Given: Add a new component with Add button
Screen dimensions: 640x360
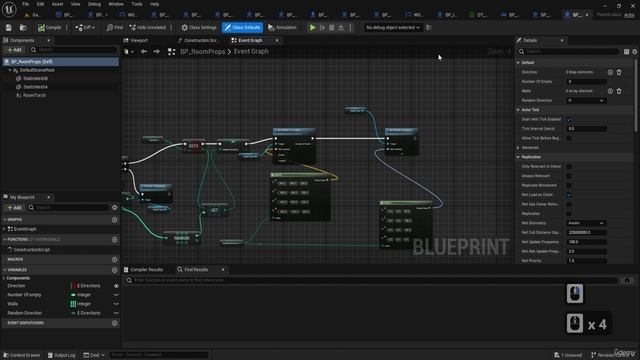Looking at the screenshot, I should [14, 50].
